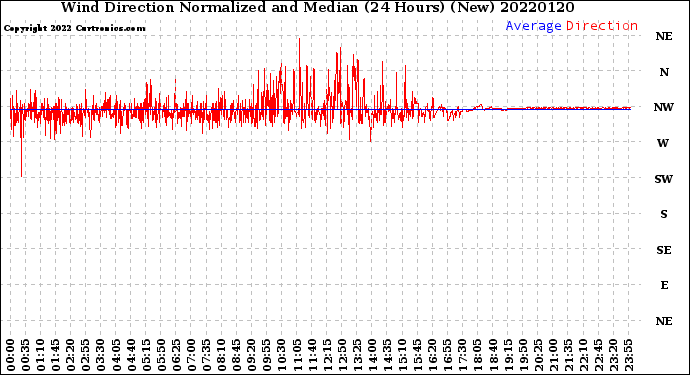
Task: Select the blue 'Average' legend label
Action: coord(533,26)
